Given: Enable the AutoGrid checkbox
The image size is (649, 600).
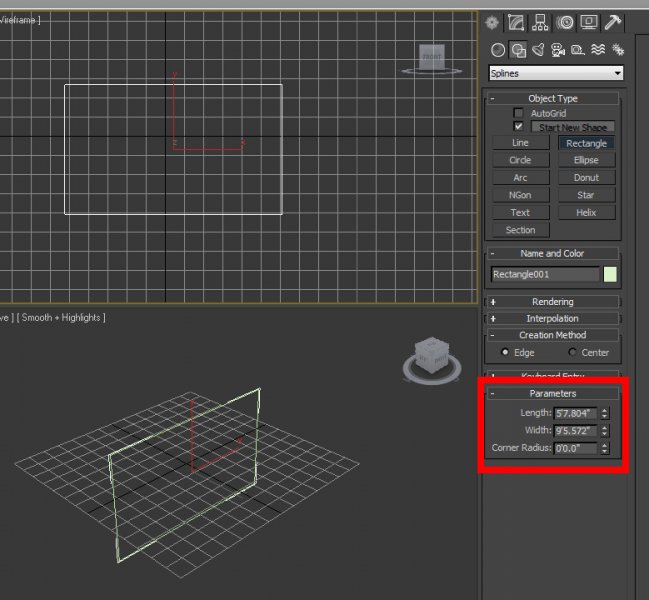Looking at the screenshot, I should click(x=518, y=113).
